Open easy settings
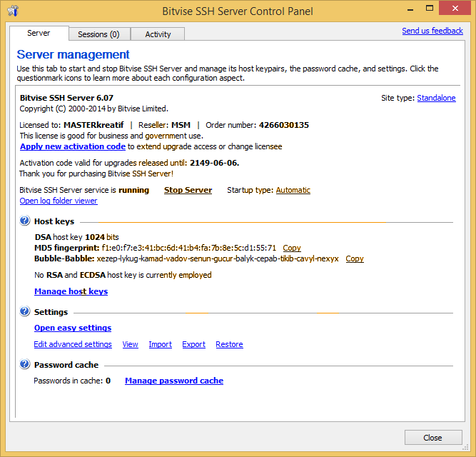Screen dimensions: 476x457 coord(73,328)
